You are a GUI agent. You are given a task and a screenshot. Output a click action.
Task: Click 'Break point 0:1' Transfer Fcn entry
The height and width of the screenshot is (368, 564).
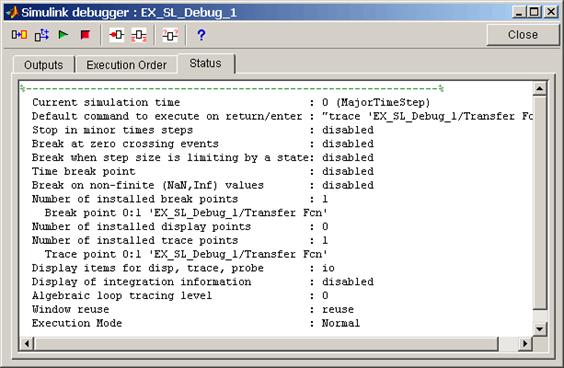point(186,213)
